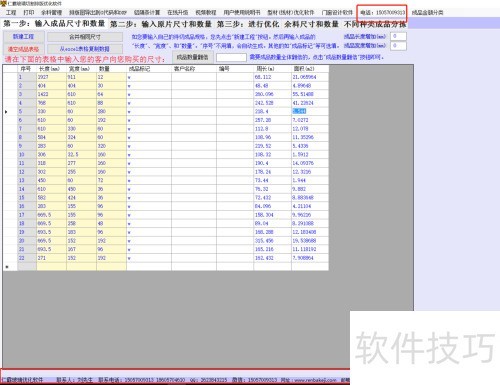Open the 成品标记 dropdown in row 22
The width and height of the screenshot is (500, 385).
click(129, 258)
